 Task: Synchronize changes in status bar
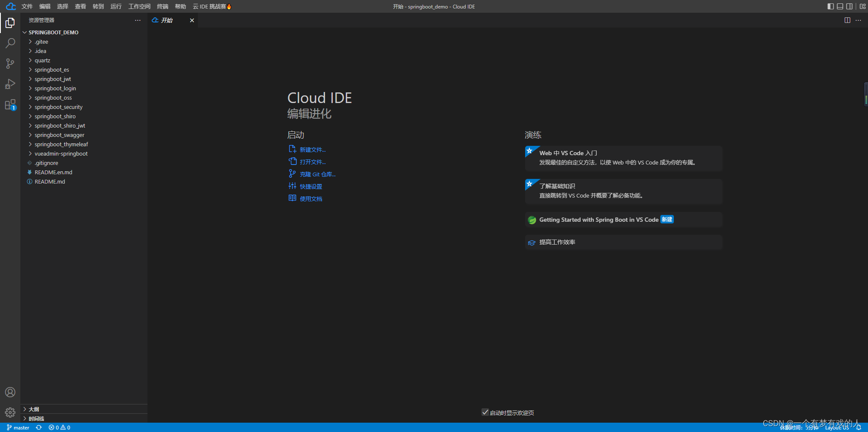pyautogui.click(x=39, y=428)
